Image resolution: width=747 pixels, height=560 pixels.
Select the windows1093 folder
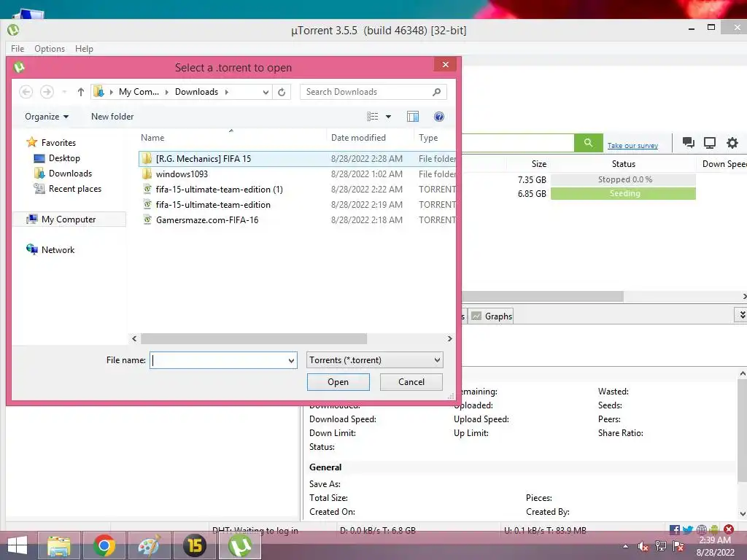(297, 174)
